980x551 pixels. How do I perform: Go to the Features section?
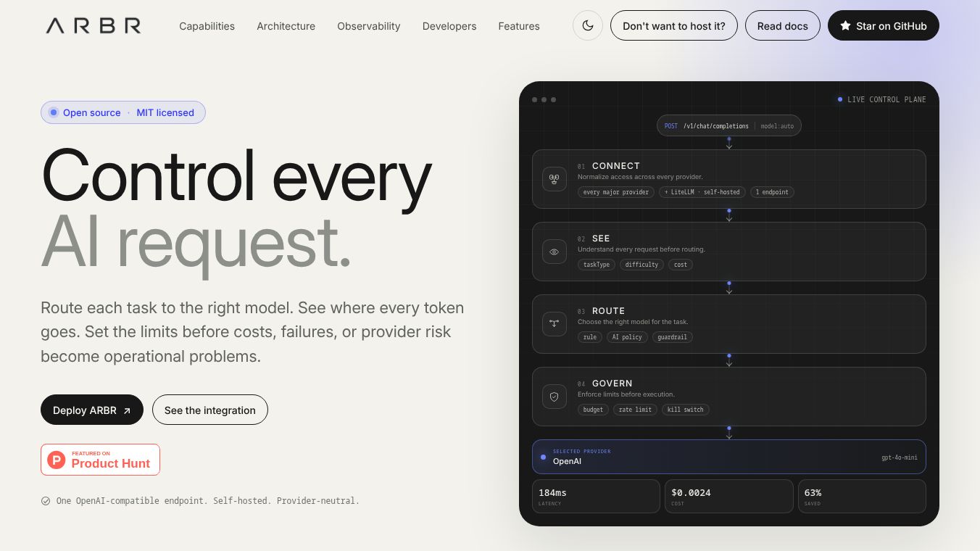[519, 26]
